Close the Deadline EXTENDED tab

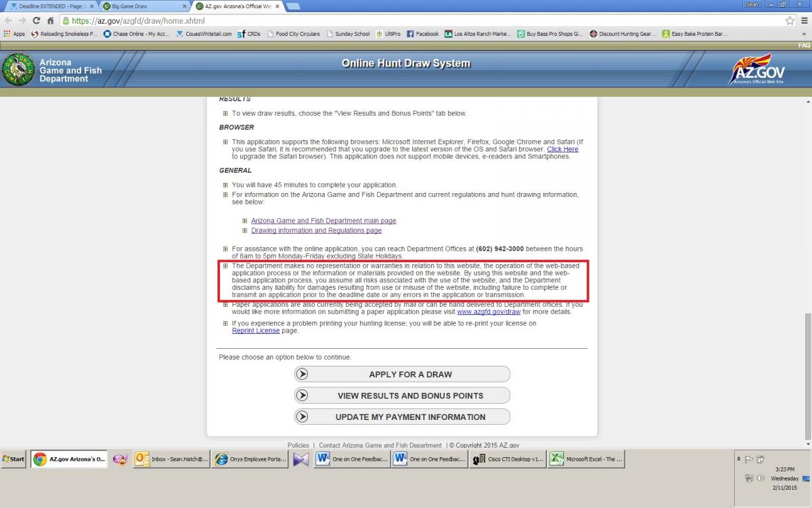92,6
